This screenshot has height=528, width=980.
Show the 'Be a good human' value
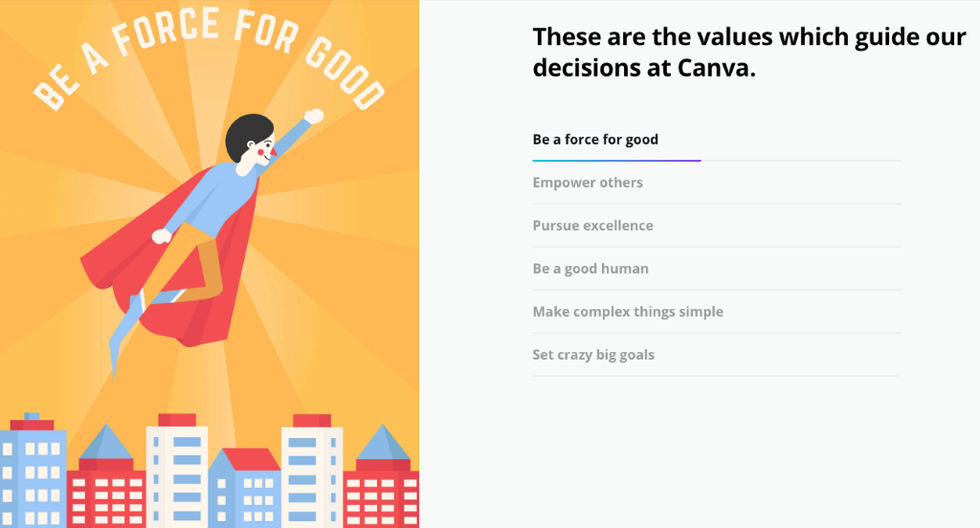[590, 269]
